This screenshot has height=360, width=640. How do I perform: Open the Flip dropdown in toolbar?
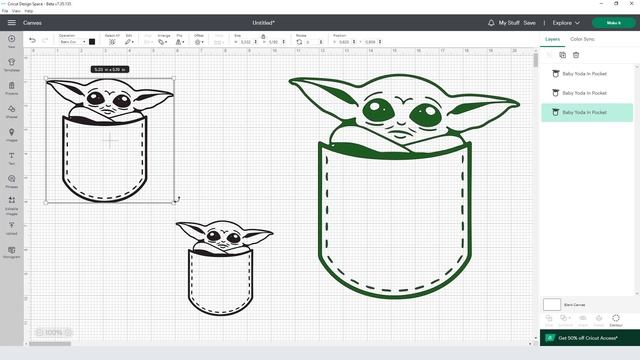(x=180, y=42)
